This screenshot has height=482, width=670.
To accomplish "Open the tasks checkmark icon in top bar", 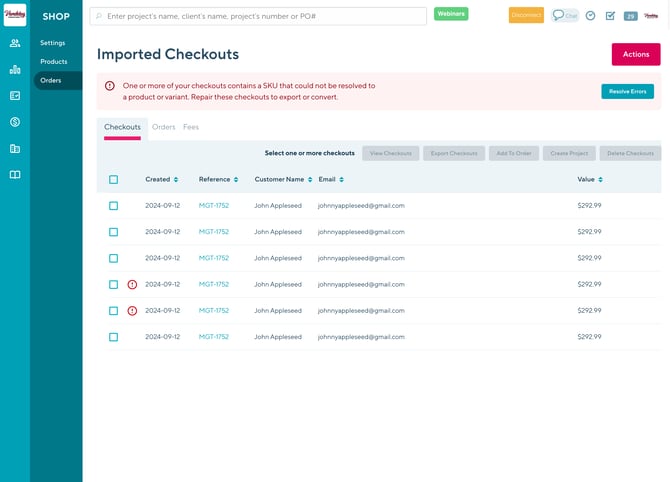I will (610, 16).
